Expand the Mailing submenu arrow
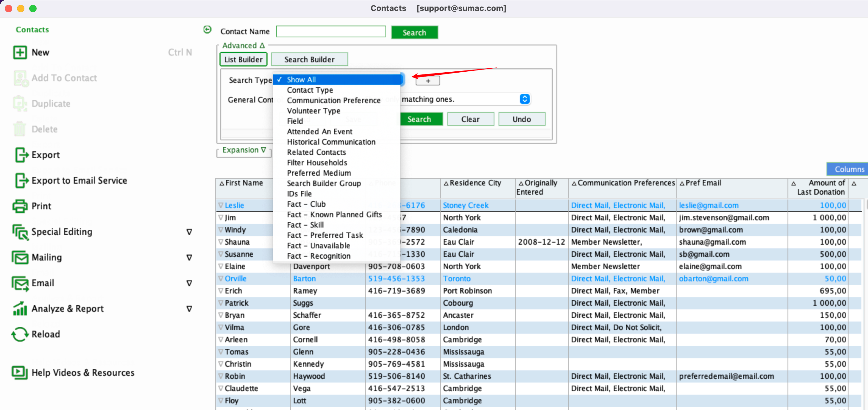The width and height of the screenshot is (868, 410). pyautogui.click(x=189, y=257)
